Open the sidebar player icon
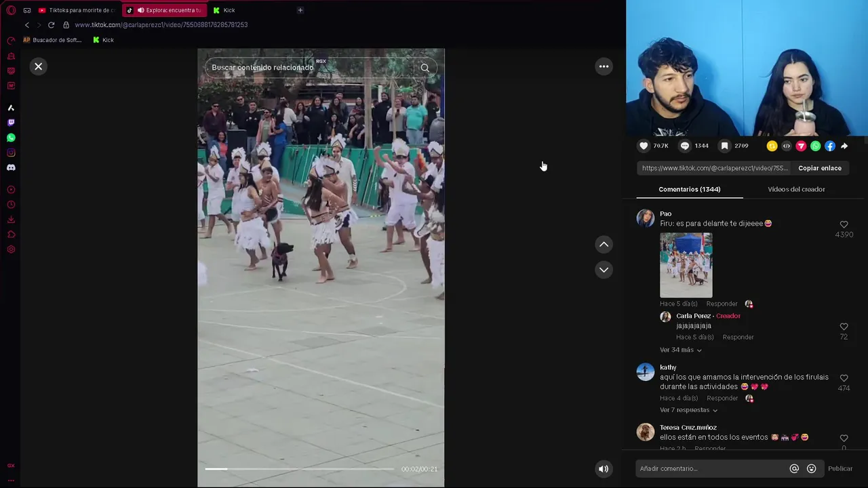The height and width of the screenshot is (488, 868). (11, 190)
